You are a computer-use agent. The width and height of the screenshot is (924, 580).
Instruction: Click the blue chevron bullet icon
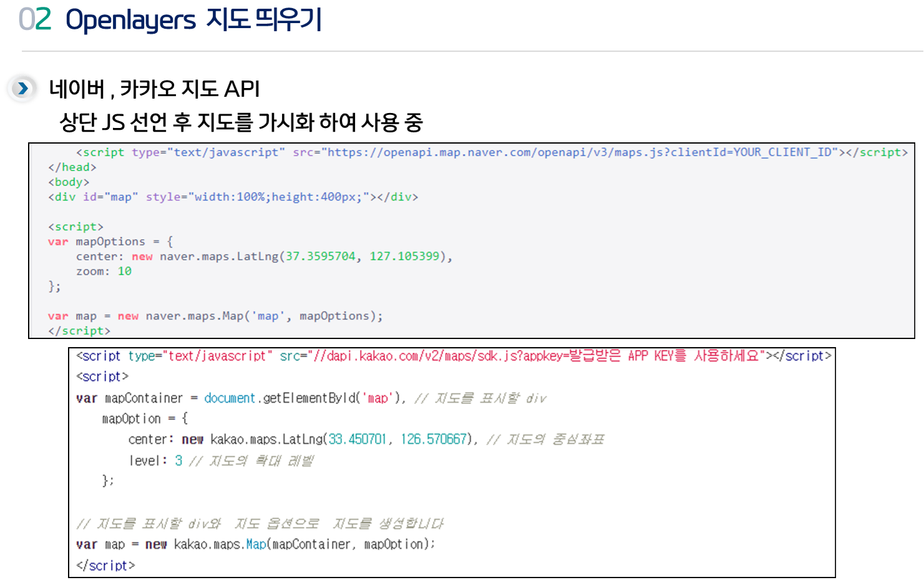[23, 89]
